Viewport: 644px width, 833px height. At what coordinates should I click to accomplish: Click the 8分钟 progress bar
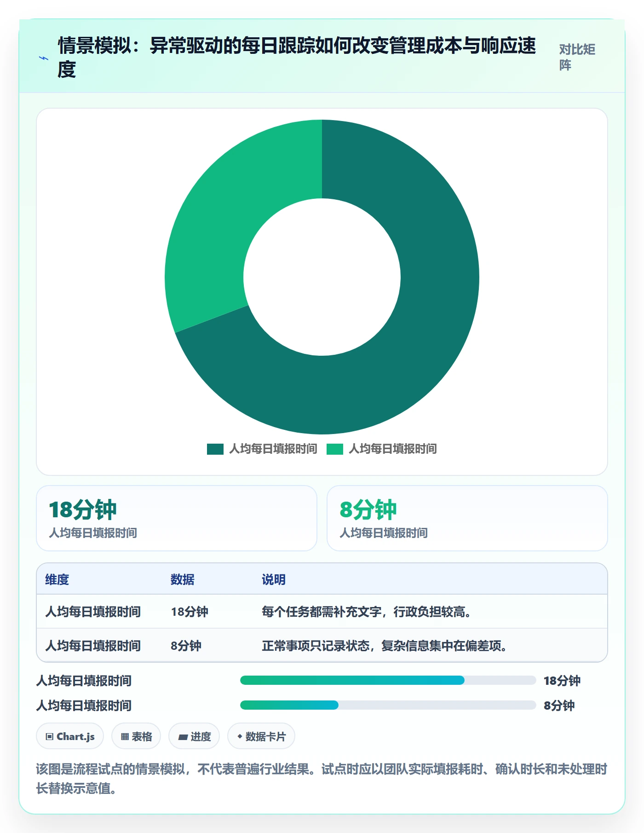(x=388, y=705)
